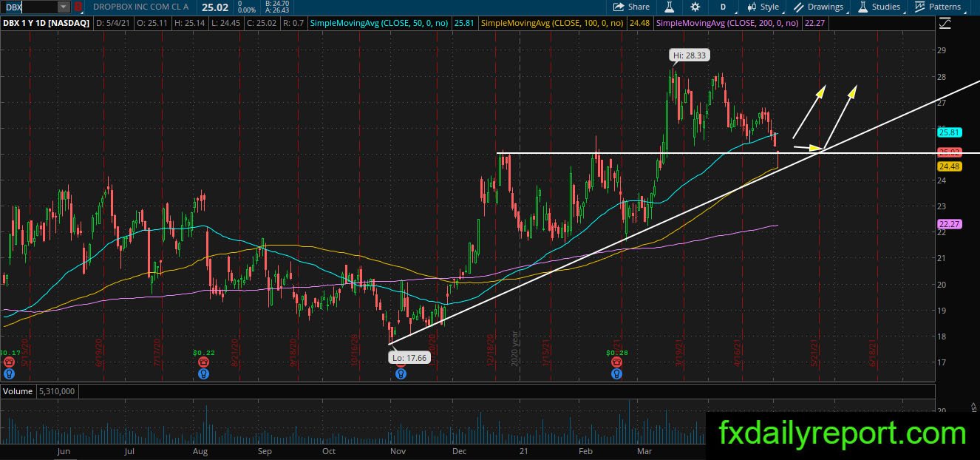Click the 17 price level on axis
The height and width of the screenshot is (460, 980).
pyautogui.click(x=942, y=362)
